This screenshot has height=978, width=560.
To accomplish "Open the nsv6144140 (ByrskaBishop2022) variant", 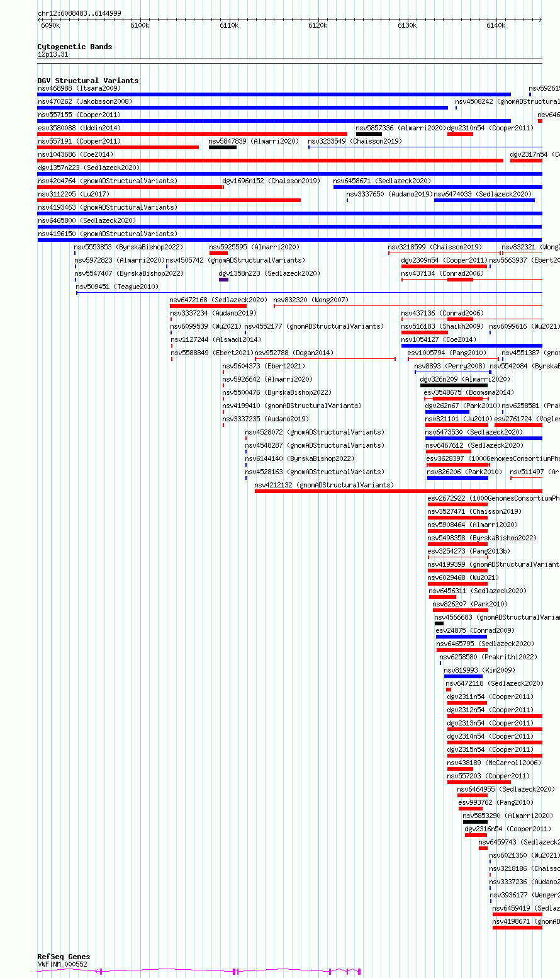I will coord(300,458).
